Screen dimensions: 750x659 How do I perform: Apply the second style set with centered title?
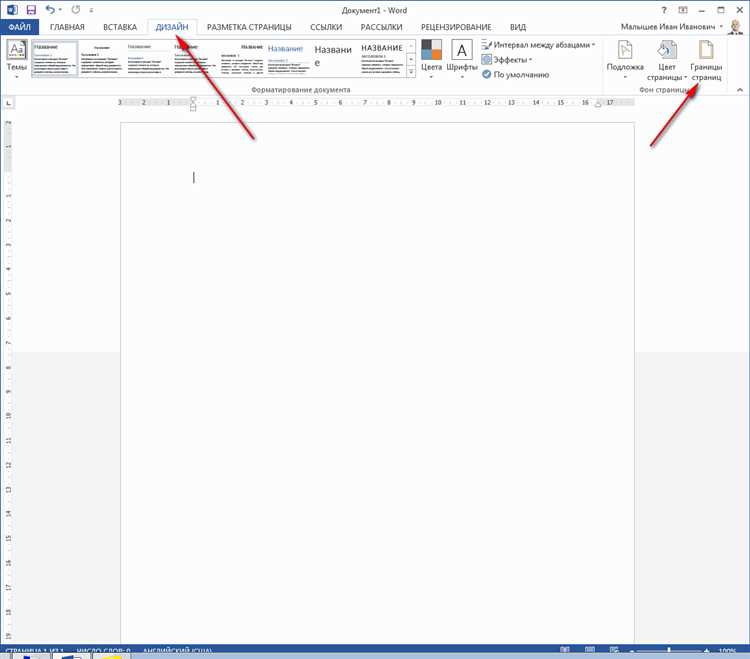(101, 59)
